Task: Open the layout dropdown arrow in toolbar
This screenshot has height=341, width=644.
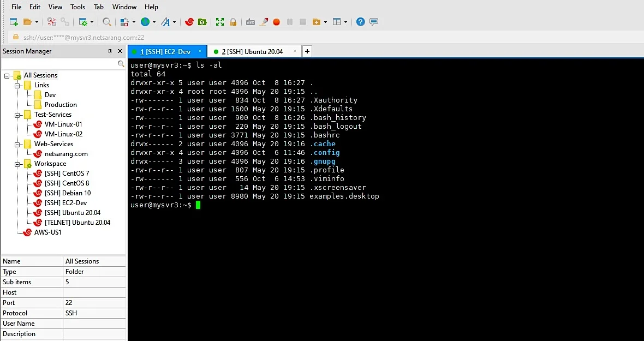Action: (x=346, y=22)
